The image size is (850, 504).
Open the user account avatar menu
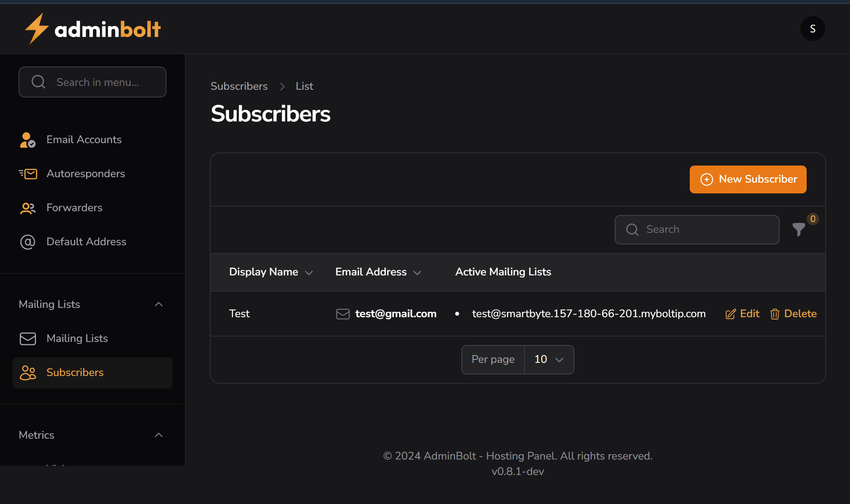tap(812, 28)
